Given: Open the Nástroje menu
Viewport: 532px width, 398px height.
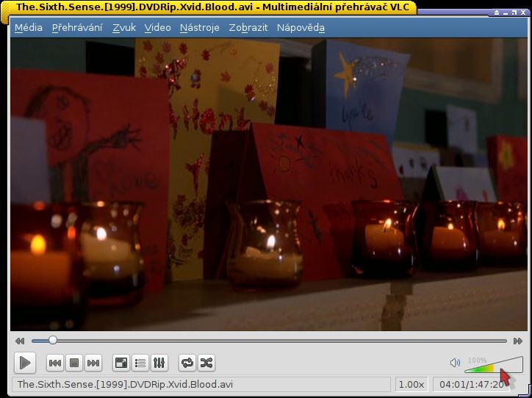Looking at the screenshot, I should (200, 27).
